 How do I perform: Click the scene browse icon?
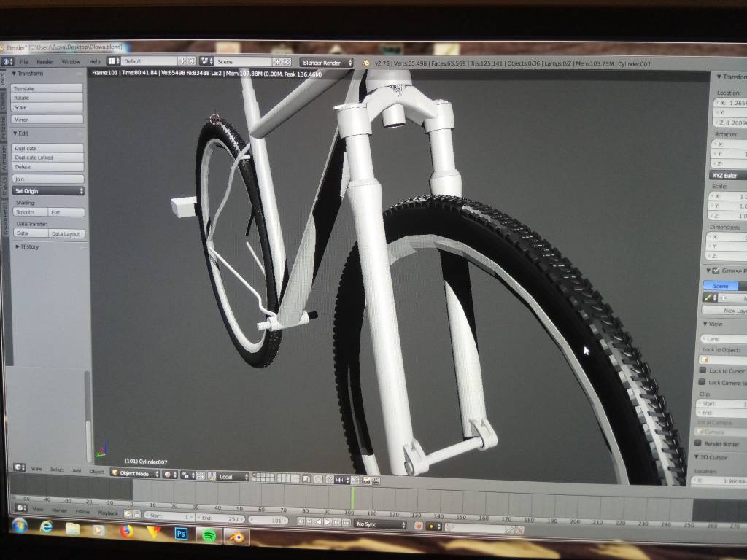[206, 61]
